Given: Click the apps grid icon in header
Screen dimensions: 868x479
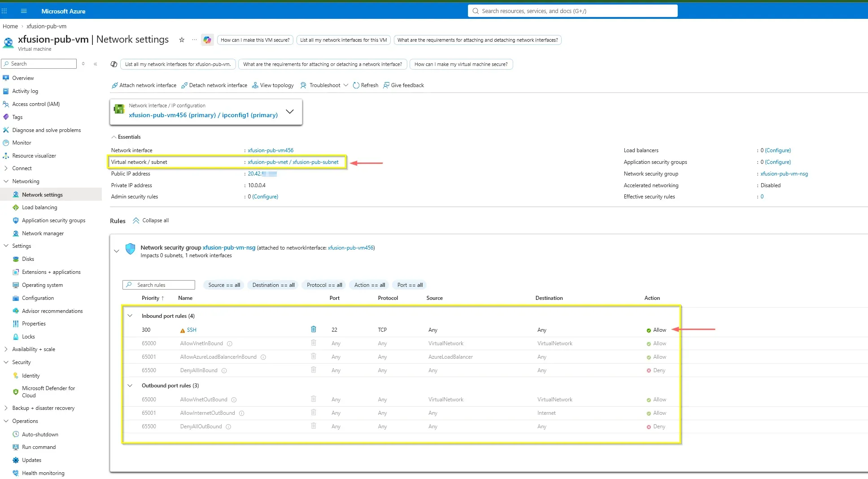Looking at the screenshot, I should (4, 11).
